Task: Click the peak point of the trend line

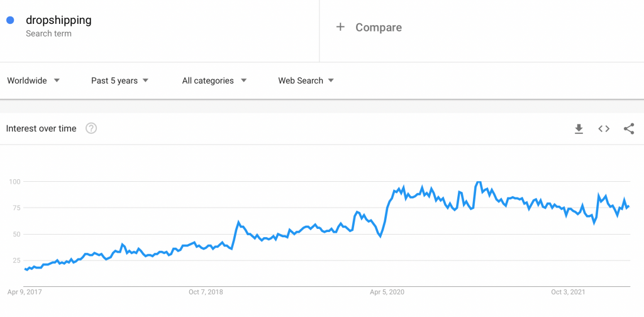Action: (479, 182)
